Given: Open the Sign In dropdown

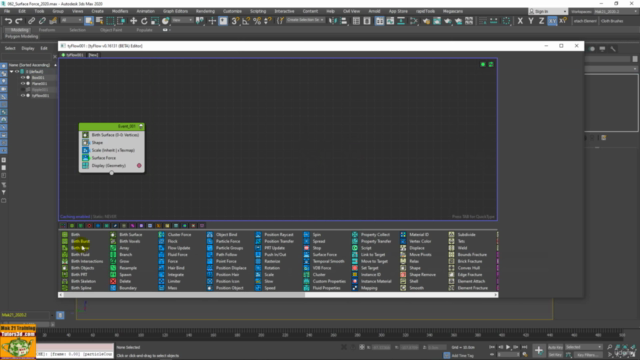Looking at the screenshot, I should point(548,11).
